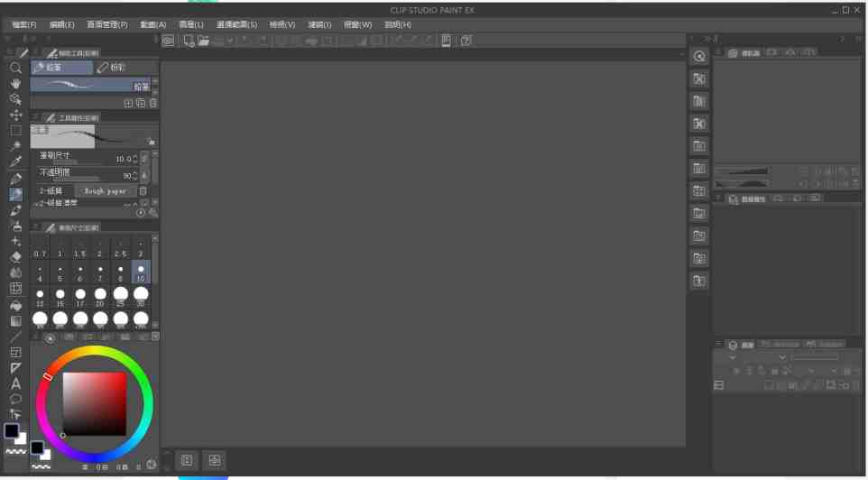
Task: Click the Open folder icon in command bar
Action: [x=203, y=41]
